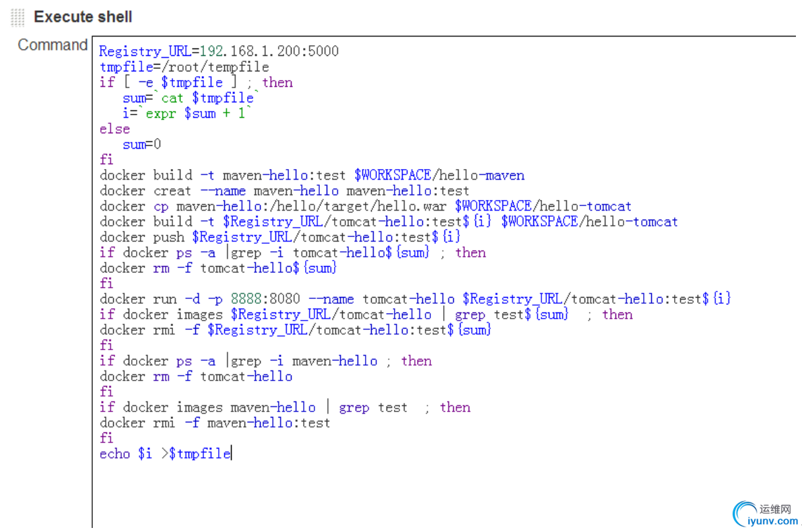Click the Registry_URL=192.168.1.200:5000 line
Viewport: 802px width, 532px height.
[x=219, y=51]
